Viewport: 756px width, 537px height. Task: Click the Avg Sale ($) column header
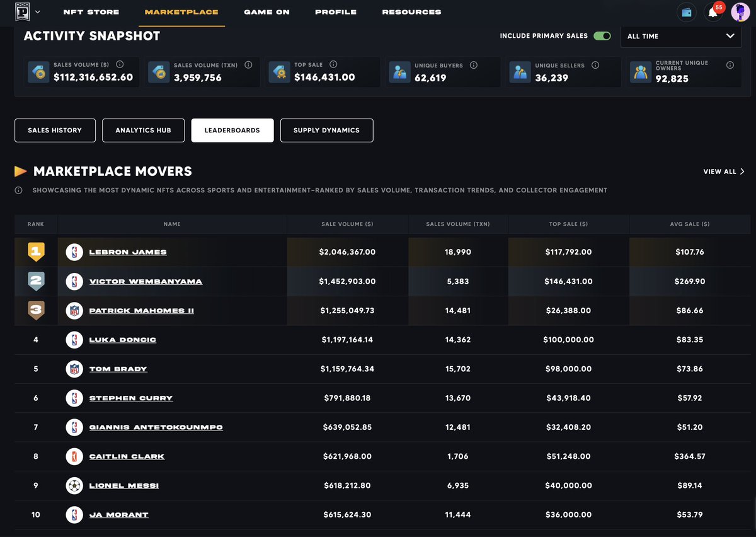(689, 224)
